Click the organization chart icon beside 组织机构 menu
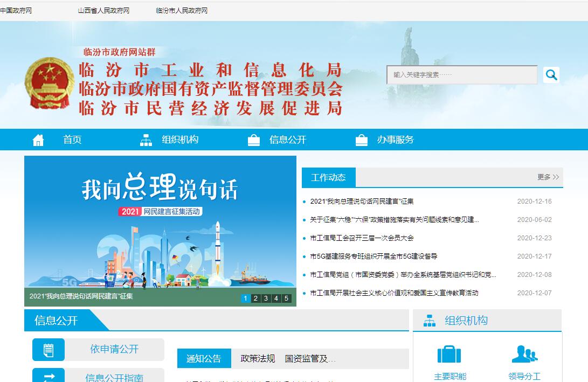The height and width of the screenshot is (382, 588). point(146,140)
